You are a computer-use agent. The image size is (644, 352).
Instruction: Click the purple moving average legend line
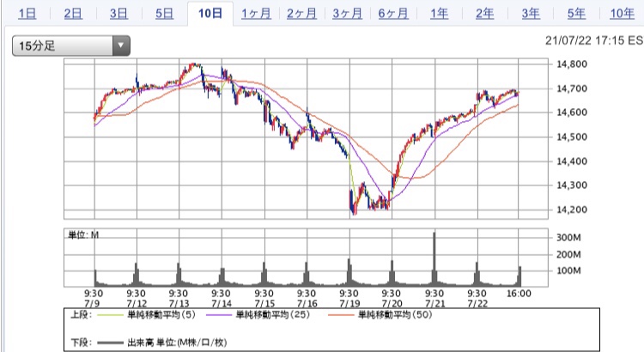point(218,315)
